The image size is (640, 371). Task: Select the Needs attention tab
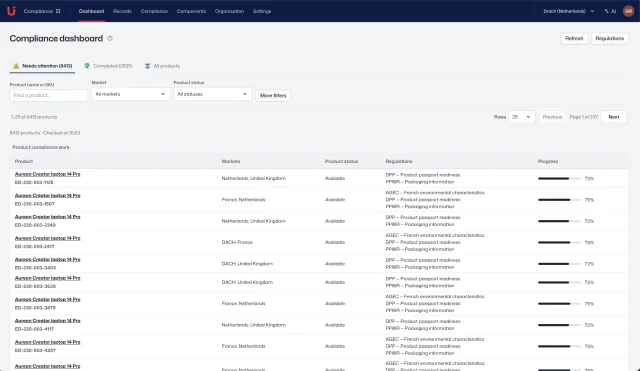pyautogui.click(x=42, y=66)
